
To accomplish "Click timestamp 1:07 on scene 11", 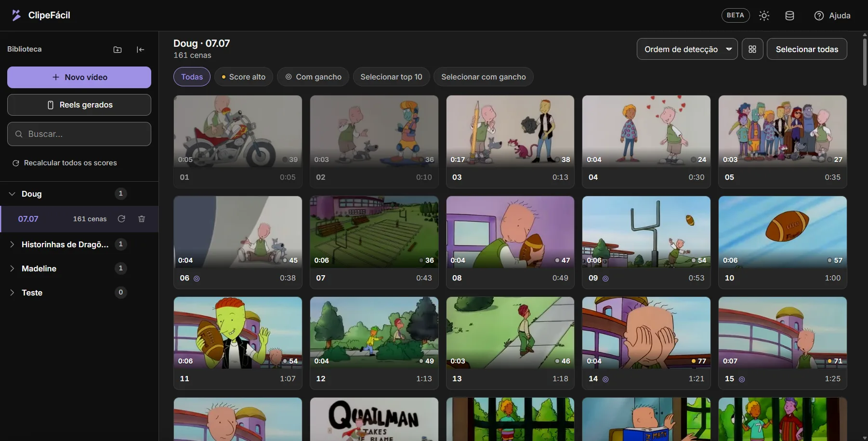I will (288, 379).
